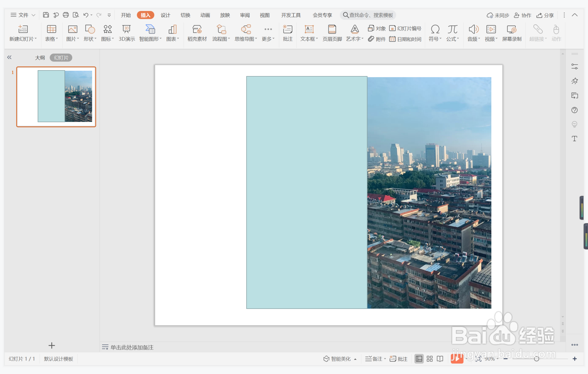Viewport: 588px width, 374px height.
Task: Click the zoom slider handle
Action: 536,359
